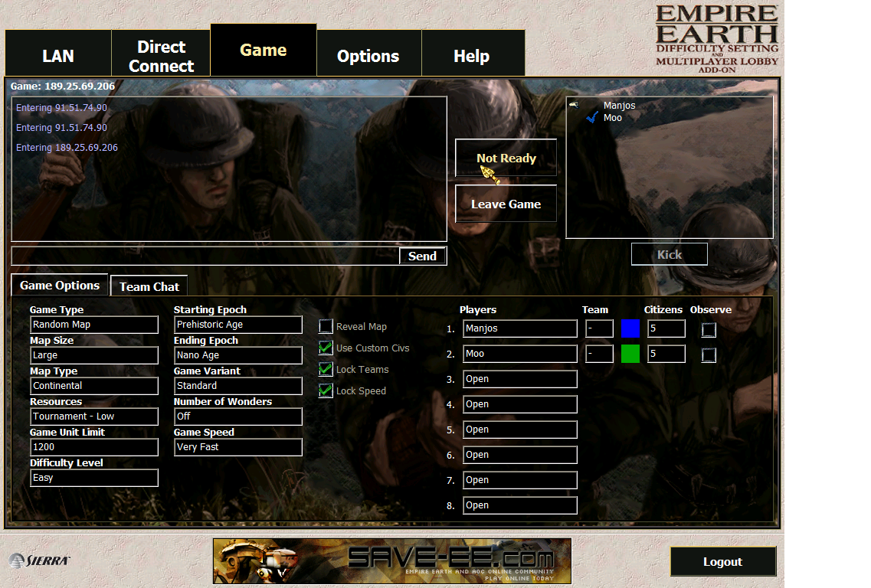Pick the green color swatch for Moo
Image resolution: width=871 pixels, height=588 pixels.
pyautogui.click(x=630, y=354)
